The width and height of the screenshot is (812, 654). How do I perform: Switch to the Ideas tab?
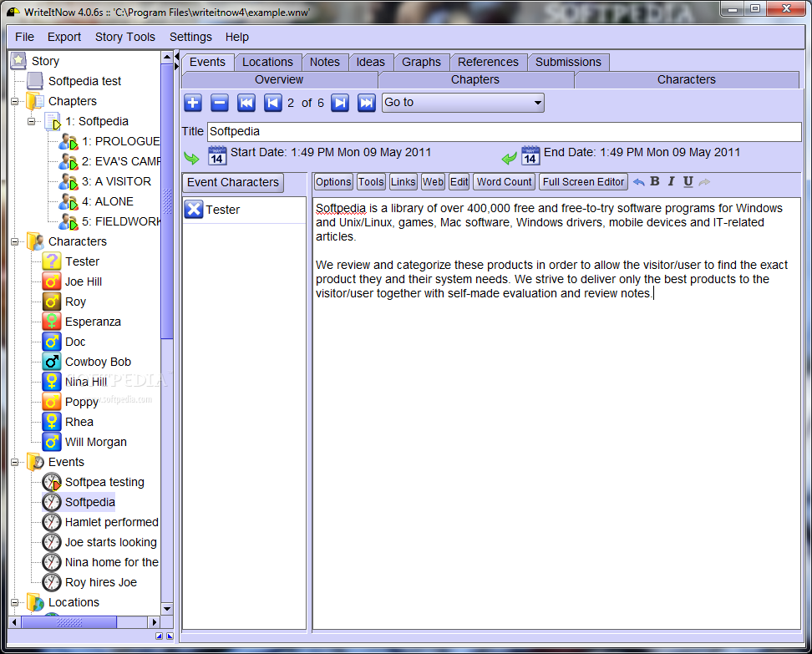371,62
